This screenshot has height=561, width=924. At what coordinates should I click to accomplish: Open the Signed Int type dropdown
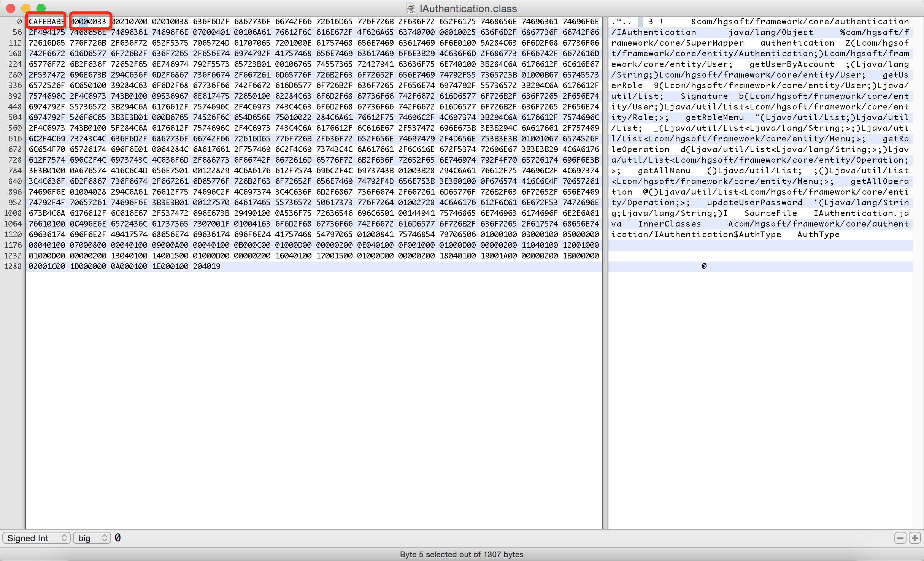(37, 538)
